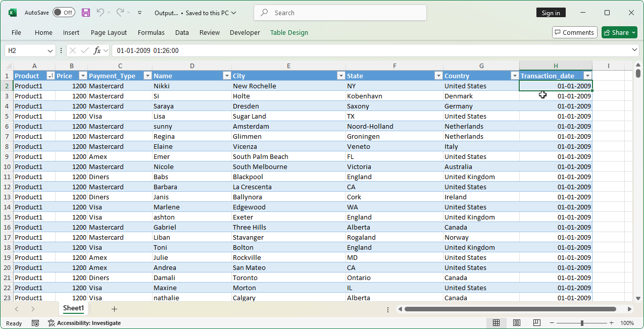This screenshot has height=329, width=644.
Task: Click the formula bar text field
Action: (x=371, y=50)
